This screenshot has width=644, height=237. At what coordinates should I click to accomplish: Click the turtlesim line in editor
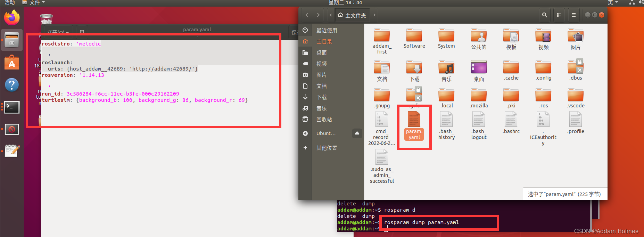click(x=145, y=100)
